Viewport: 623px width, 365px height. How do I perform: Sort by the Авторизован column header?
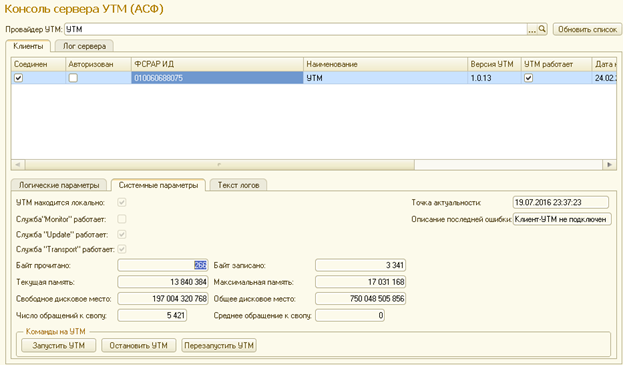(98, 64)
